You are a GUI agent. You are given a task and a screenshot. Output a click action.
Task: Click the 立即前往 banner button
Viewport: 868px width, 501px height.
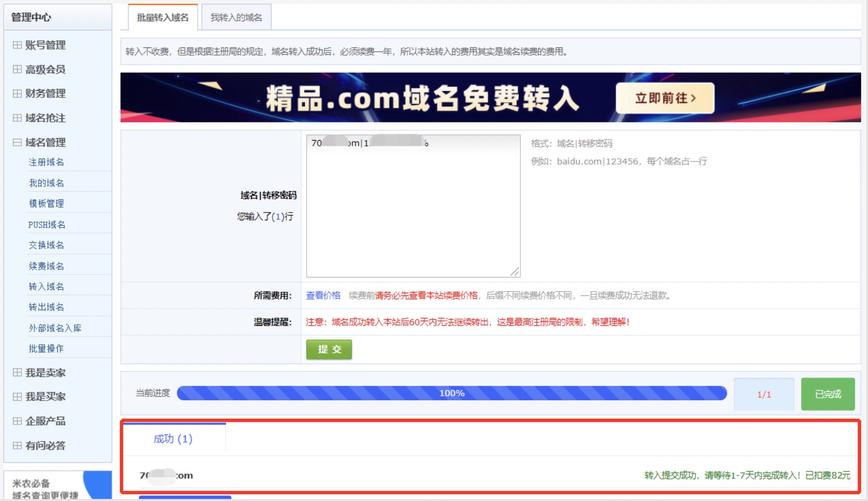coord(665,98)
